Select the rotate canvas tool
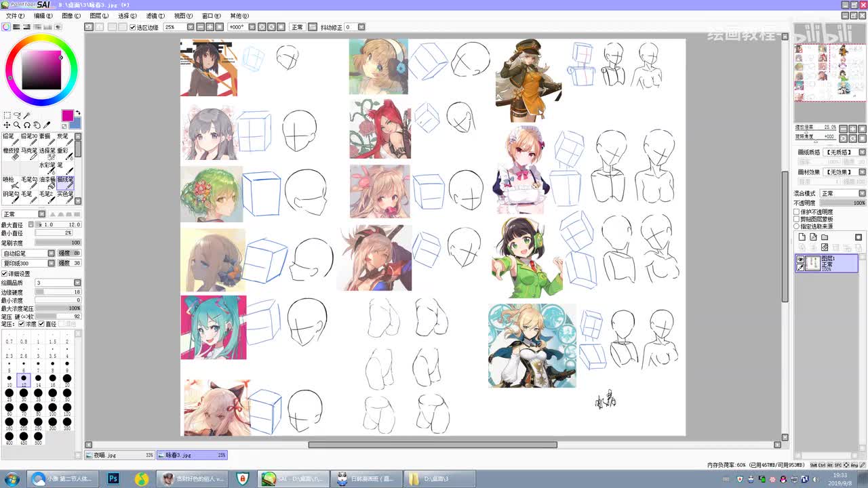 click(x=27, y=125)
